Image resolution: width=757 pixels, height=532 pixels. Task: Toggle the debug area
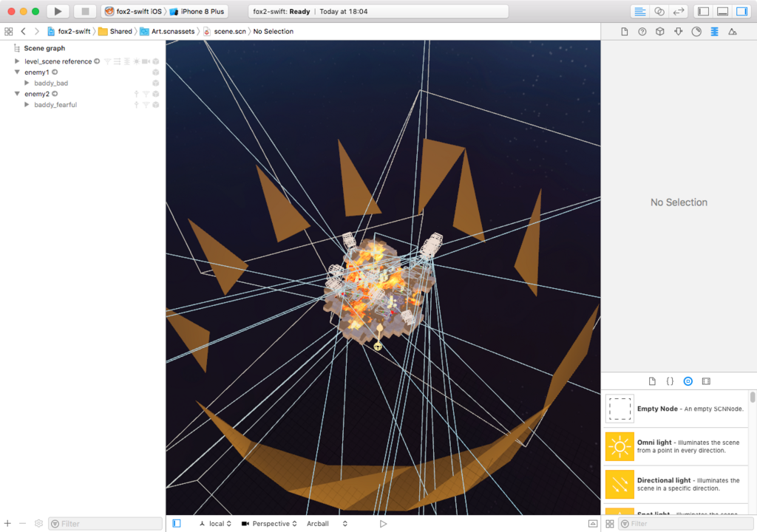723,11
